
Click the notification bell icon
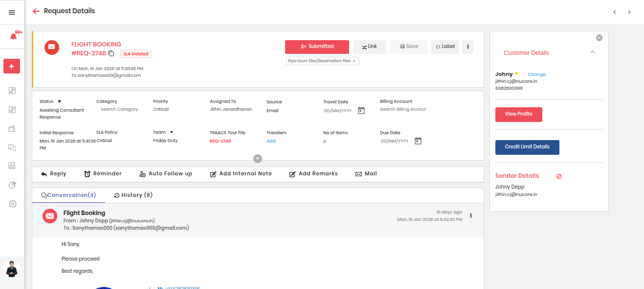13,37
